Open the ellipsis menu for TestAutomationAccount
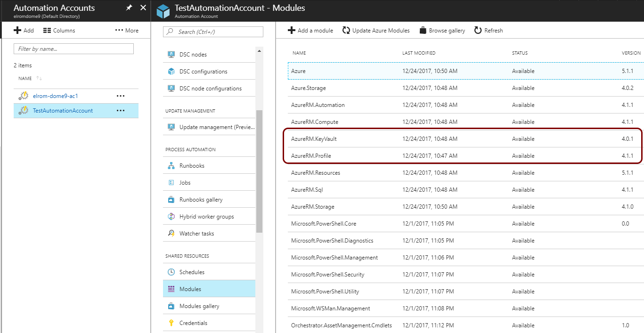Screen dimensions: 644x333 [x=121, y=111]
